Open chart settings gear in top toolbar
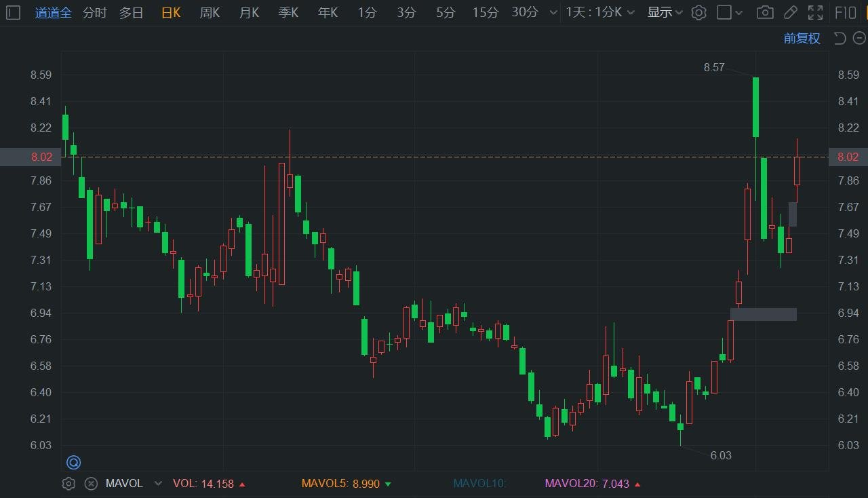 pos(699,12)
